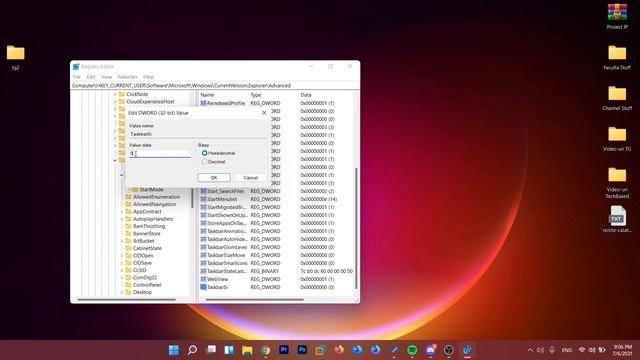Close the Edit DWORD dialog with X

tap(264, 113)
